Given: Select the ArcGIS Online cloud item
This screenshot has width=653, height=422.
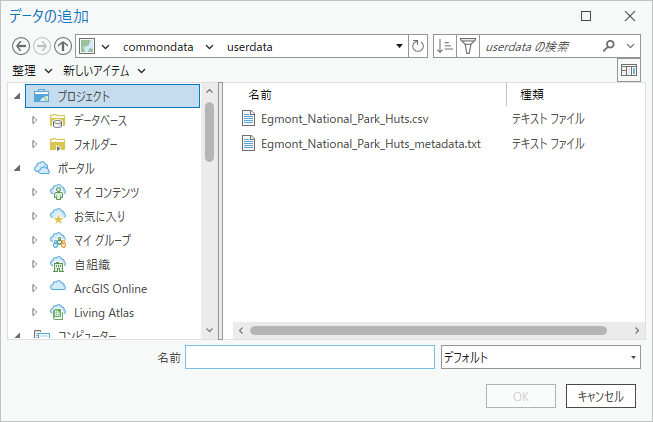Looking at the screenshot, I should pos(110,288).
